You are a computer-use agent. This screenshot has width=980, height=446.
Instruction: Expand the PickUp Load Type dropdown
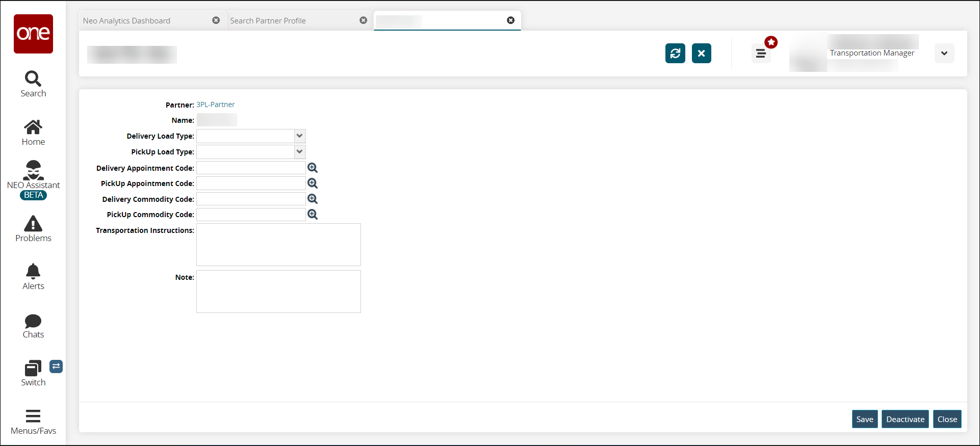(x=300, y=151)
